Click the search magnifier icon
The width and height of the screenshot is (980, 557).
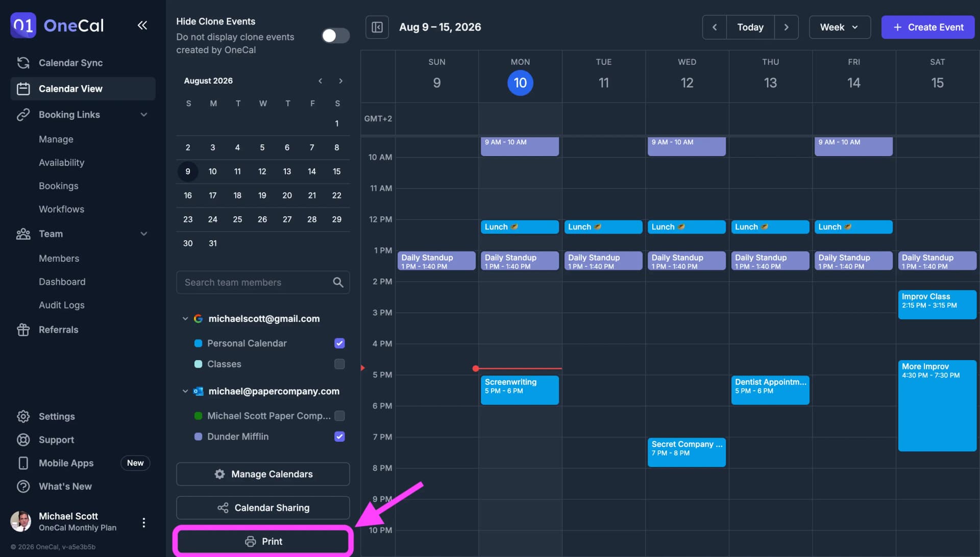click(338, 283)
